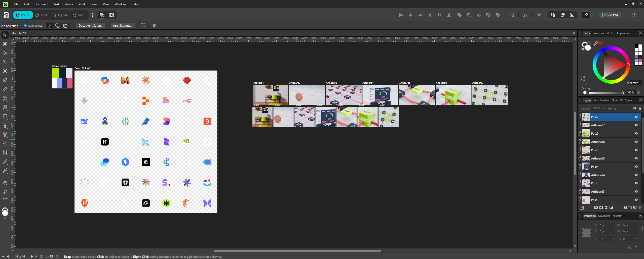The image size is (644, 259).
Task: Click the Add boolean operation icon
Action: pyautogui.click(x=459, y=15)
